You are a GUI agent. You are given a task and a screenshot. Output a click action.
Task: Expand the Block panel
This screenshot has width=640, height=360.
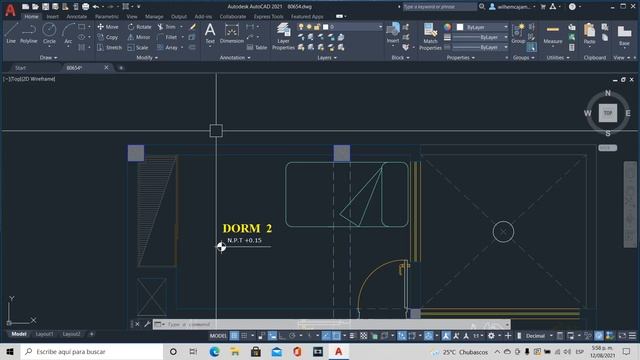400,58
